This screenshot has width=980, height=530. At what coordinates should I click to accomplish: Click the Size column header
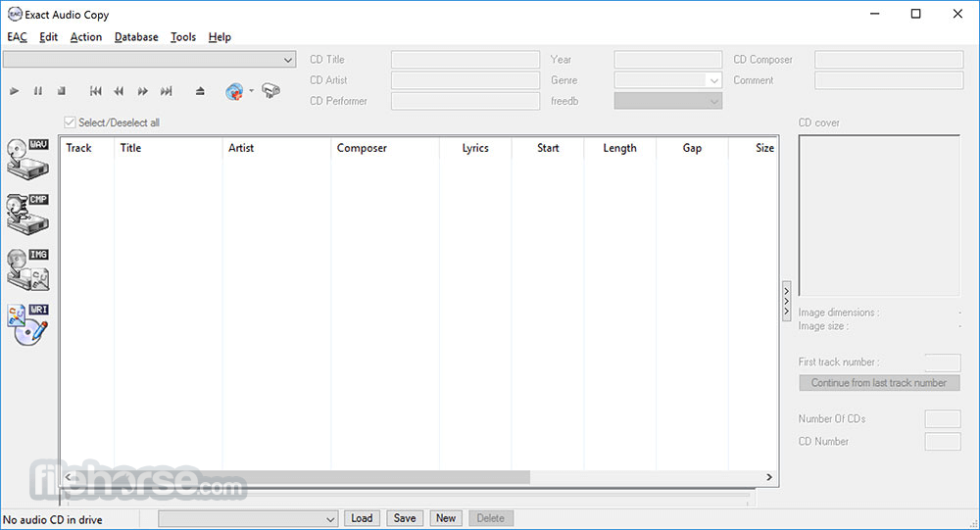tap(753, 148)
